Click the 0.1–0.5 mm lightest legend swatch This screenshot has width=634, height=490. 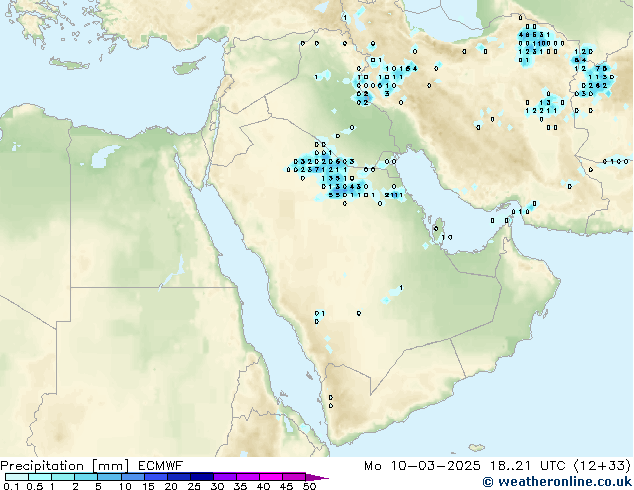coord(17,477)
